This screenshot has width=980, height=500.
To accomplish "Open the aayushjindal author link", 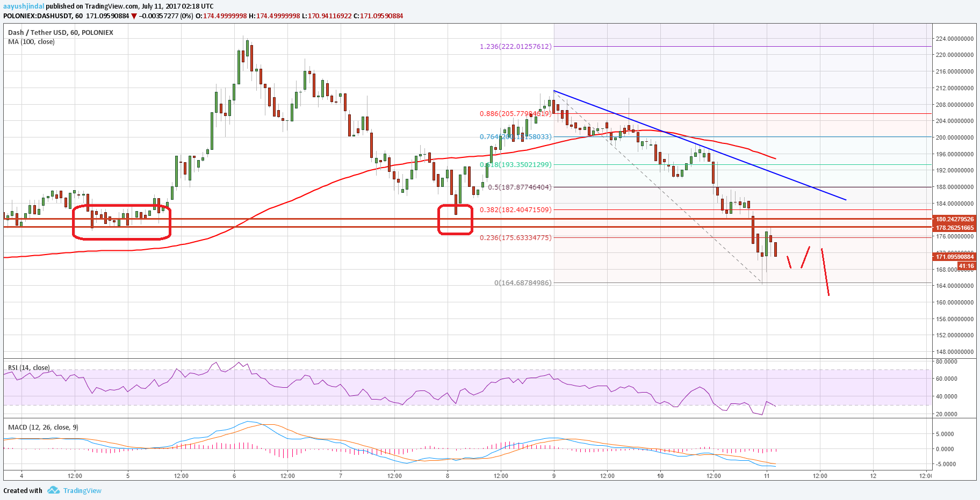I will click(x=24, y=6).
